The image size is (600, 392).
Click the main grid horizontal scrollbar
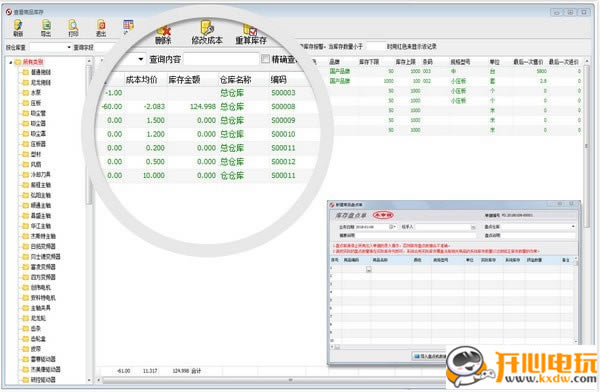291,380
